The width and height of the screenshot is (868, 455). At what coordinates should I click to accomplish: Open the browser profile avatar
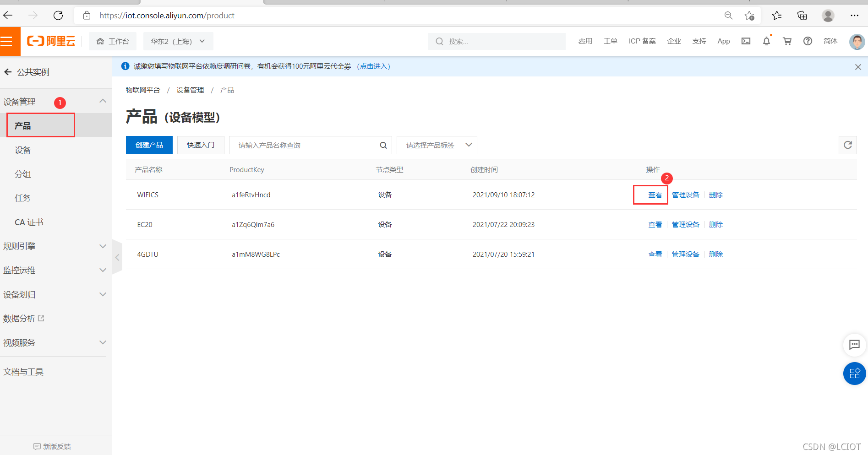coord(828,16)
